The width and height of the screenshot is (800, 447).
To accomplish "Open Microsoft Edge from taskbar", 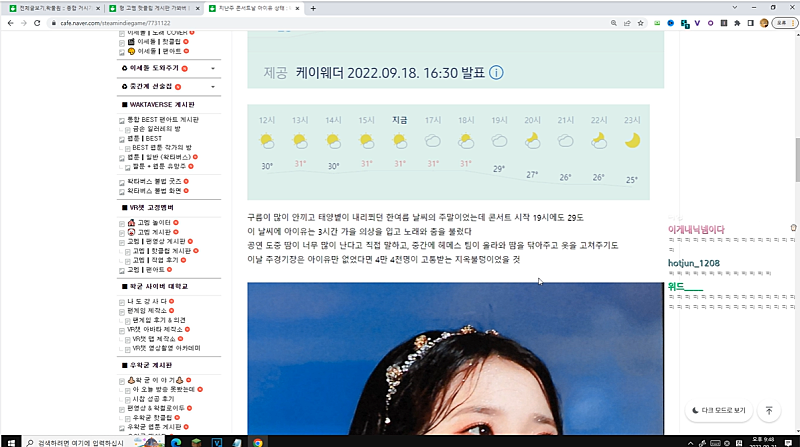I will pos(176,442).
